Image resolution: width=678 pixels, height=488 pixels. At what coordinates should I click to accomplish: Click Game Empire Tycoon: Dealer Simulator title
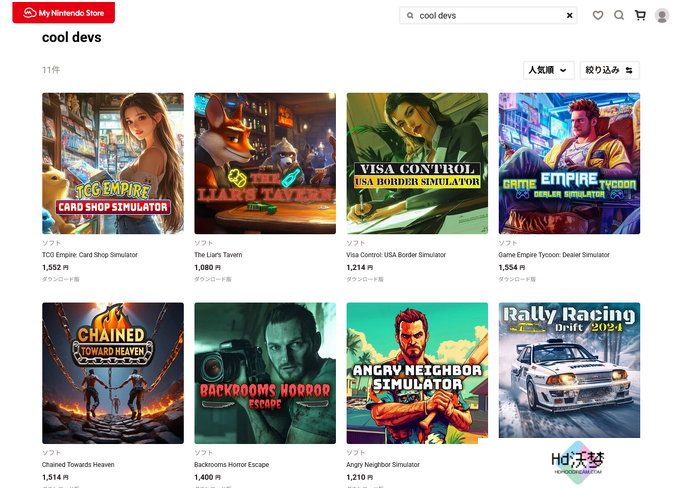tap(554, 255)
